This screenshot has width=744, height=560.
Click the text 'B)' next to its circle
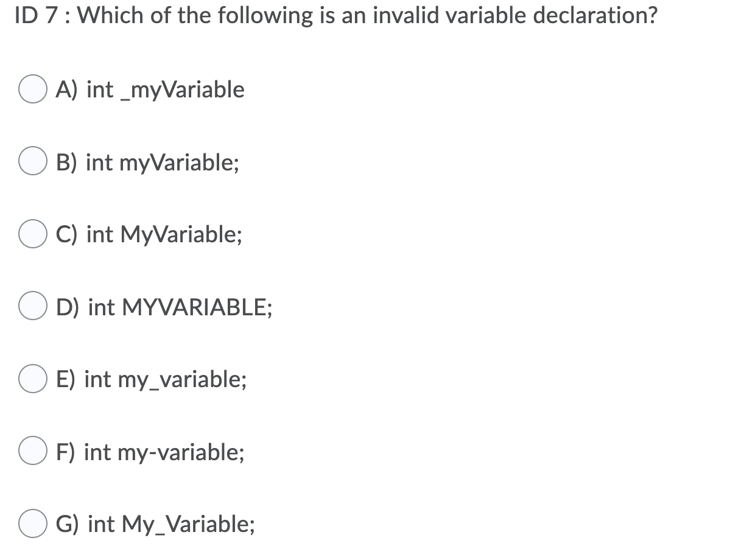pyautogui.click(x=67, y=162)
